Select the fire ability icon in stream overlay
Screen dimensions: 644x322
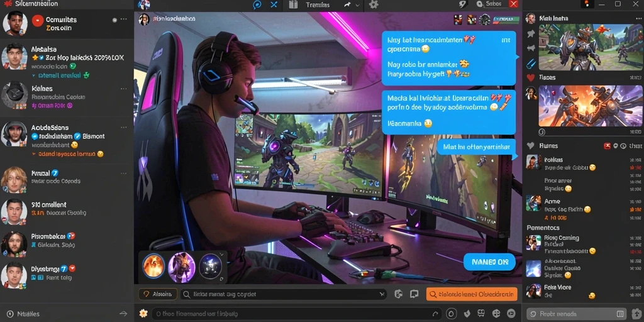(153, 266)
